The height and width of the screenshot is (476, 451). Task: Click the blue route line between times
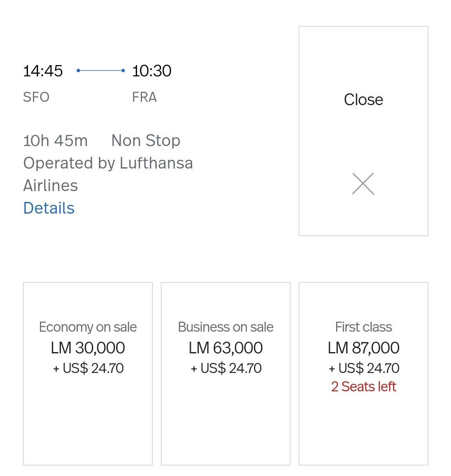pos(101,71)
